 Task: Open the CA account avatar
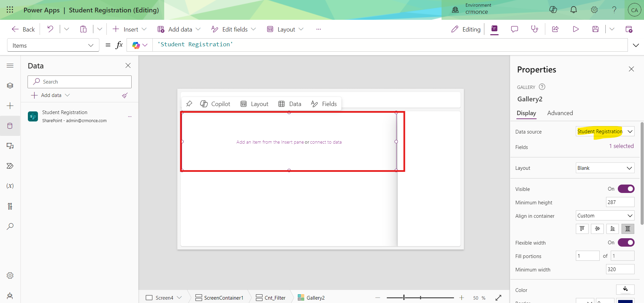(x=634, y=10)
